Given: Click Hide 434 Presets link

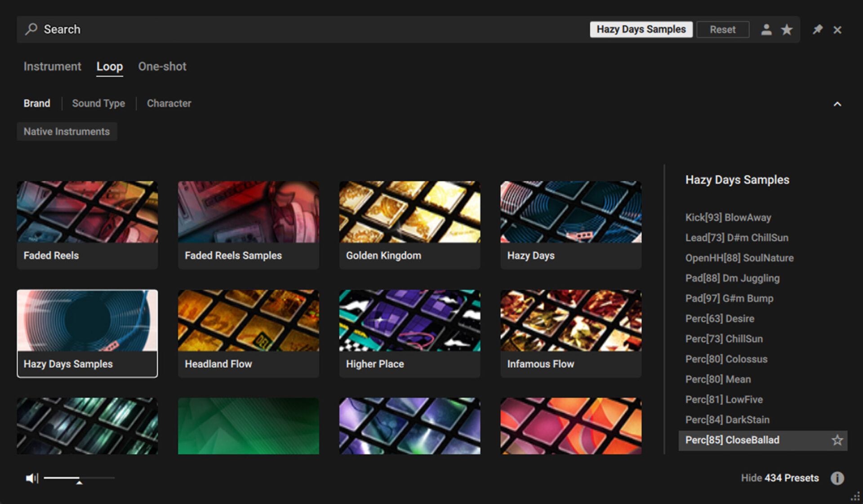Looking at the screenshot, I should pyautogui.click(x=779, y=478).
